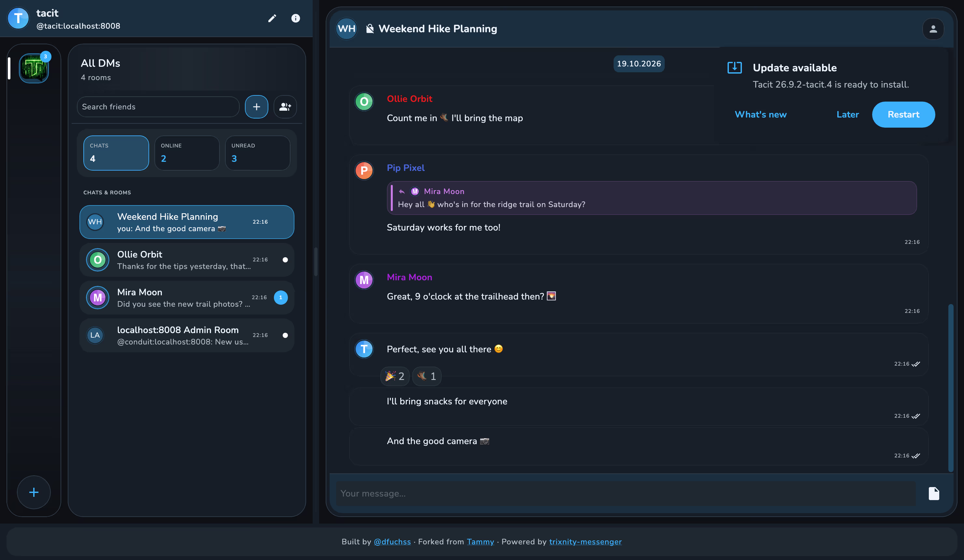Open room members icon in chat header

coord(933,29)
